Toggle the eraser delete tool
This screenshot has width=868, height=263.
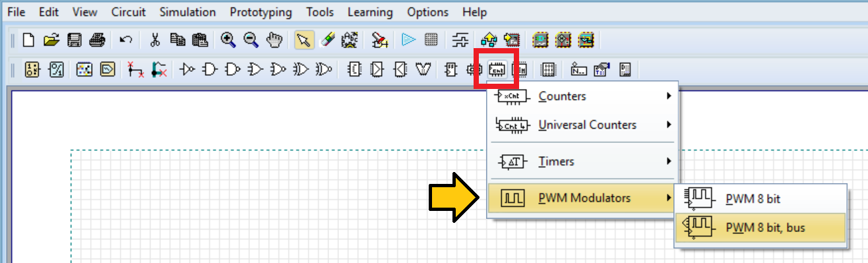tap(327, 40)
